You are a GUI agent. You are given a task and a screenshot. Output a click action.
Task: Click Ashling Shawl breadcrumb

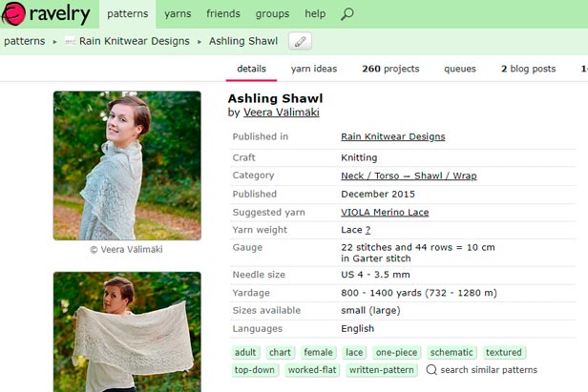(x=243, y=41)
